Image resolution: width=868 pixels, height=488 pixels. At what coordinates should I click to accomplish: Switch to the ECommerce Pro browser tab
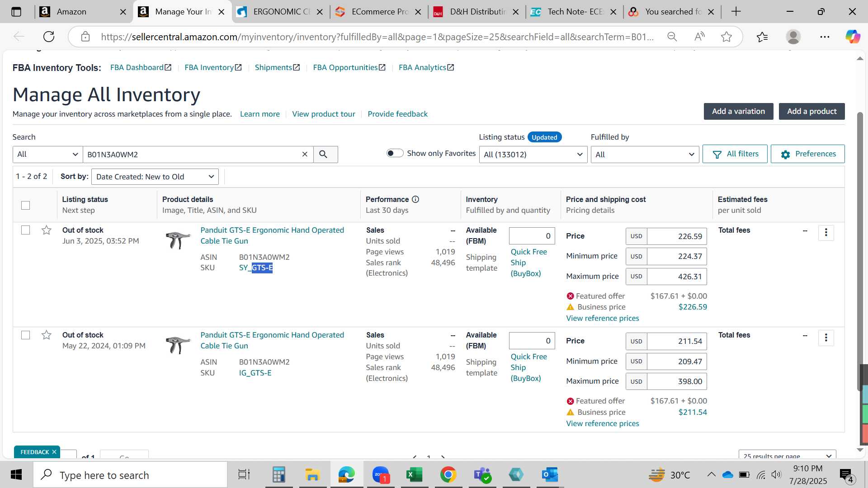point(380,12)
